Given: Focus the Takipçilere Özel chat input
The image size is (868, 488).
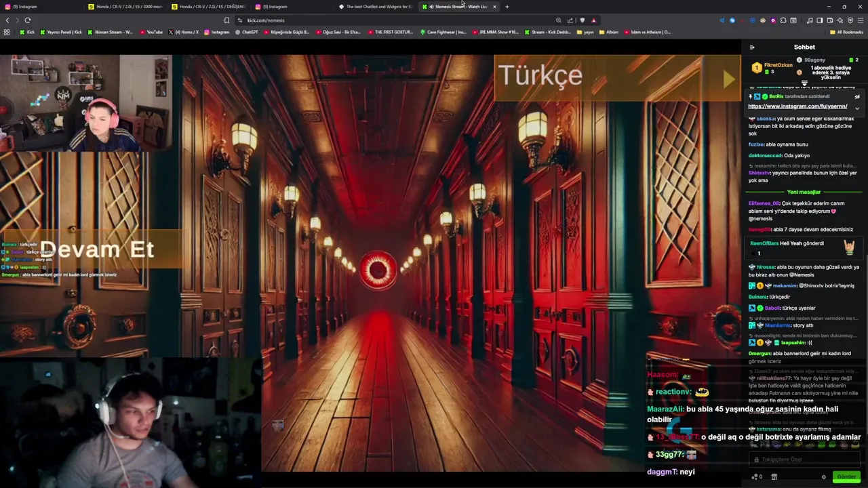Looking at the screenshot, I should [805, 460].
